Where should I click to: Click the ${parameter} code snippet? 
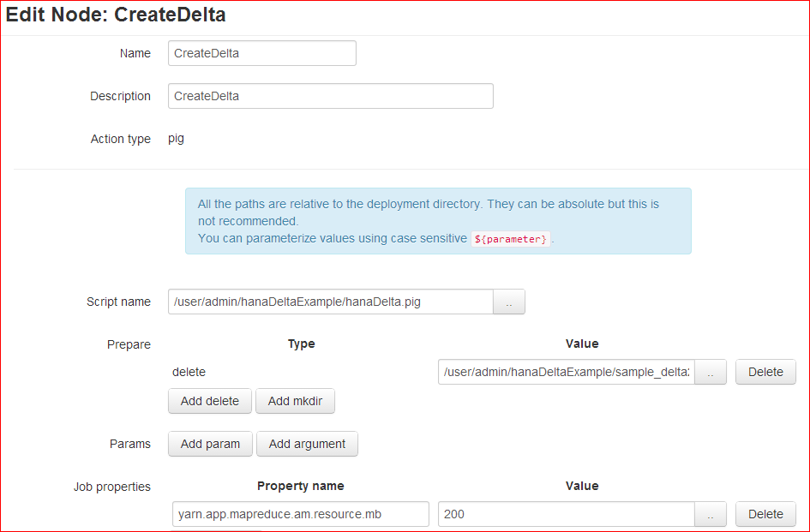click(x=510, y=239)
